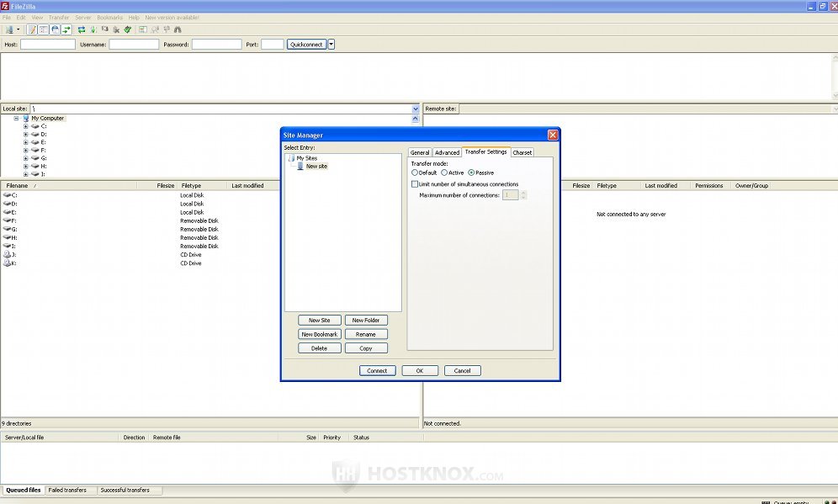Toggle the transfer queue display icon
This screenshot has width=838, height=504.
(66, 30)
